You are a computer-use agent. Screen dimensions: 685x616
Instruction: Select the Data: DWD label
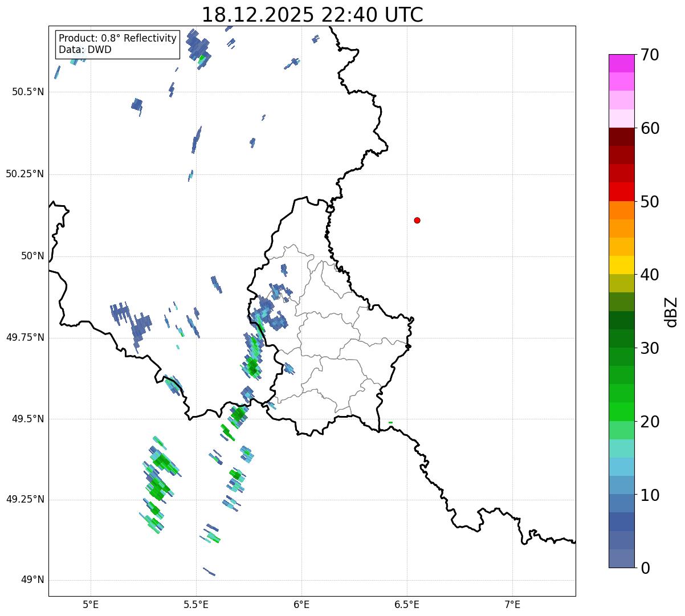(x=85, y=50)
